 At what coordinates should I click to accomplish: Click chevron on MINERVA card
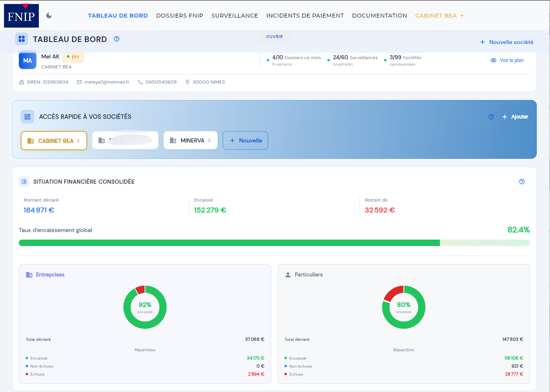[x=209, y=140]
